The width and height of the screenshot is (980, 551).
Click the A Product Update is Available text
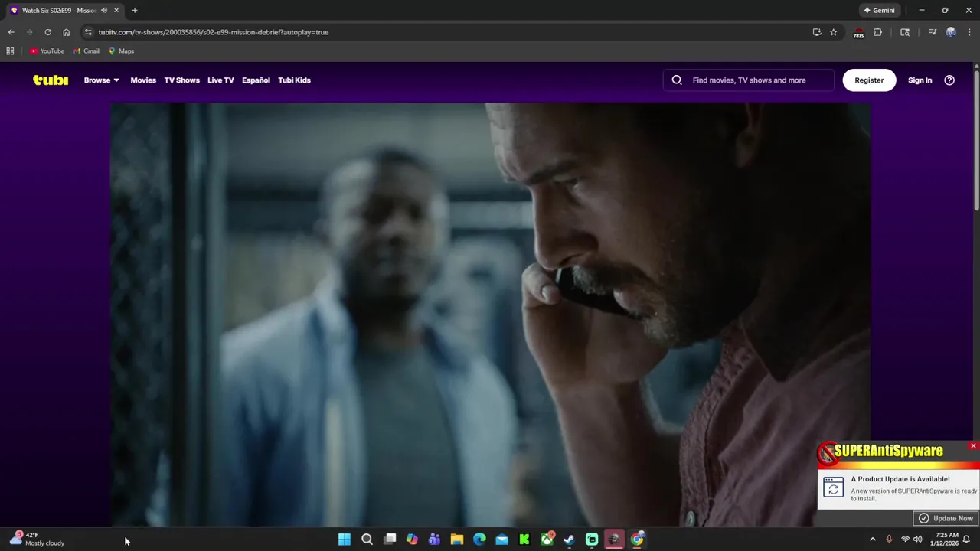tap(900, 479)
